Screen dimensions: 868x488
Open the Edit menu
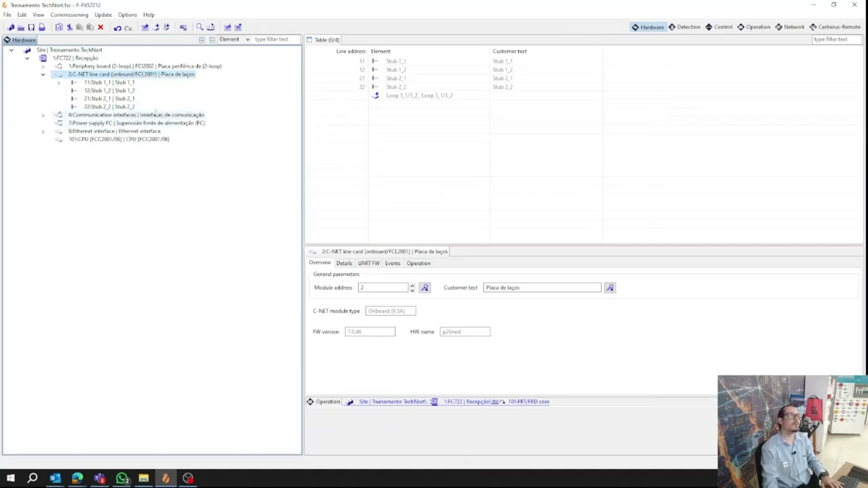[x=22, y=14]
